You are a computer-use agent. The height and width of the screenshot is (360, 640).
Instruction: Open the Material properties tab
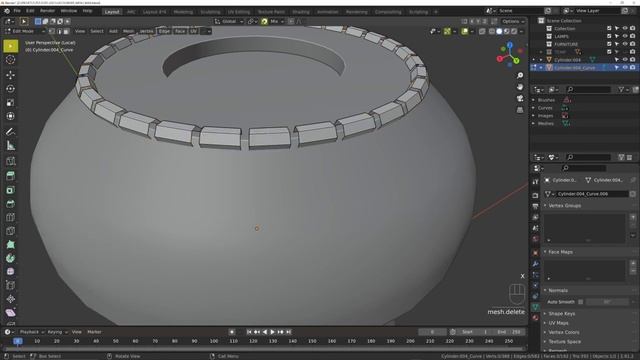[536, 318]
